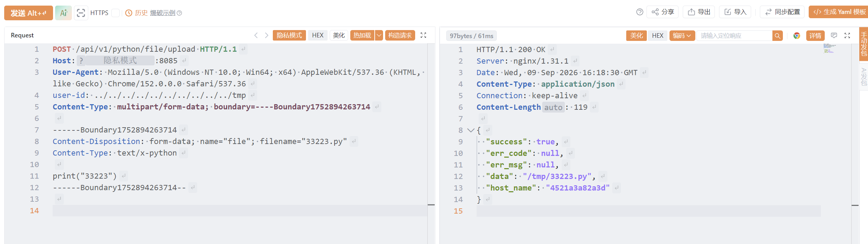This screenshot has height=244, width=868.
Task: Open the 编码 encoding dropdown
Action: click(682, 36)
